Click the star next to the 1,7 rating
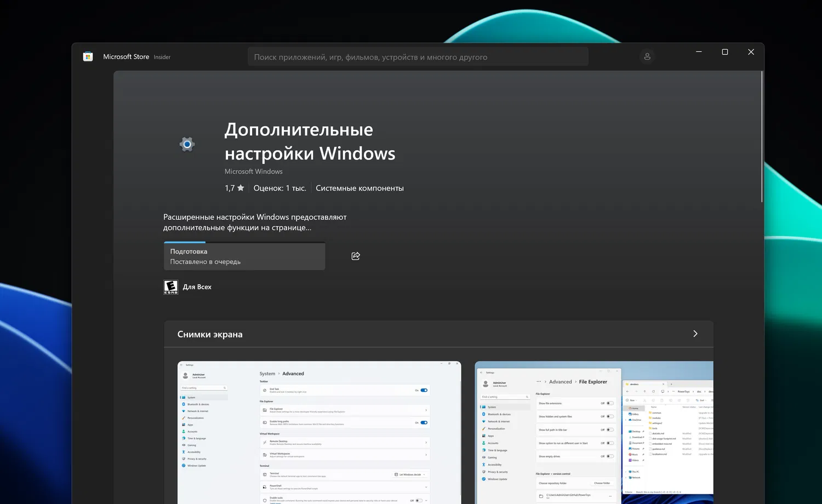 [x=241, y=188]
